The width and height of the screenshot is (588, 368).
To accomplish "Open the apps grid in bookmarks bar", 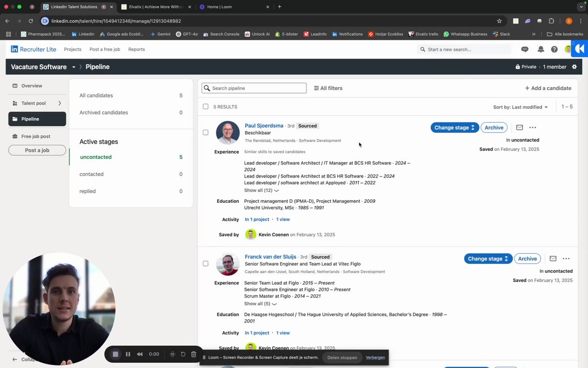I will [8, 34].
